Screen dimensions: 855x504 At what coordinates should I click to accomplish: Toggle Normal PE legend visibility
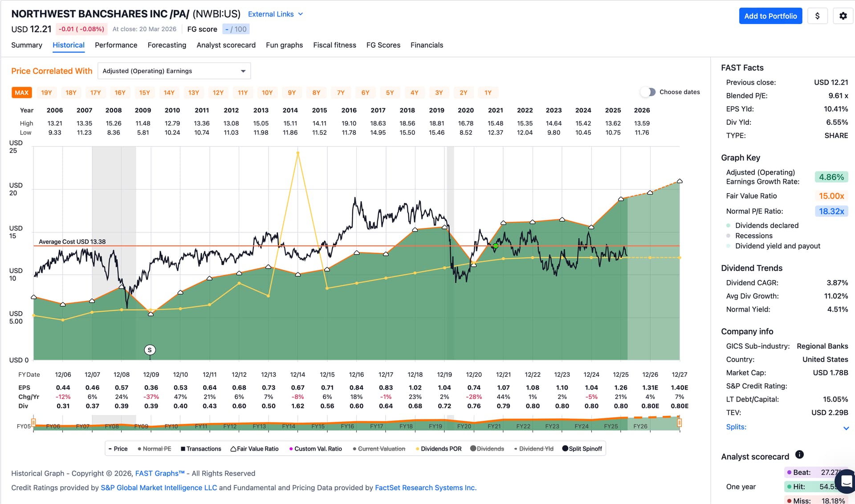coord(154,449)
